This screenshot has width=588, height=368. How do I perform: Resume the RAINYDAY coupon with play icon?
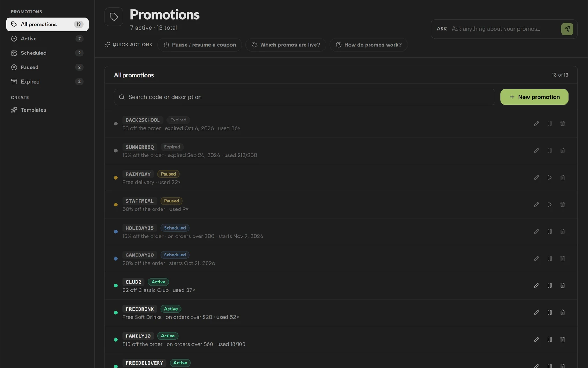[550, 177]
